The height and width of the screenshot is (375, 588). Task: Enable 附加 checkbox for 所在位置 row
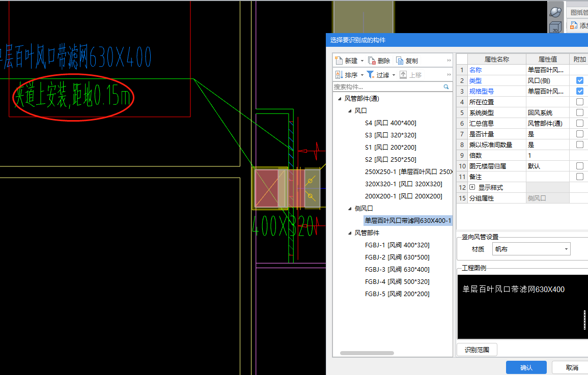click(x=580, y=102)
